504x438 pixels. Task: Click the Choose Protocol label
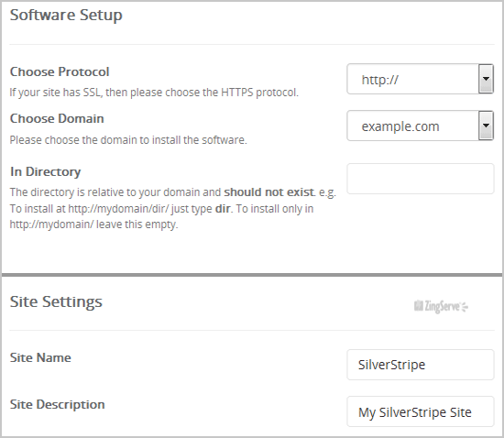click(60, 71)
